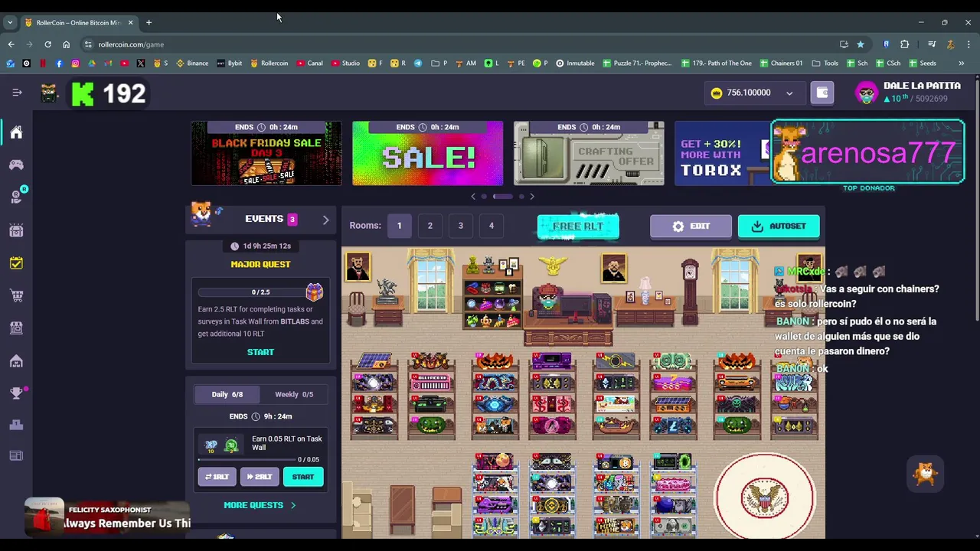
Task: Open the MORE QUESTS link
Action: click(x=260, y=505)
